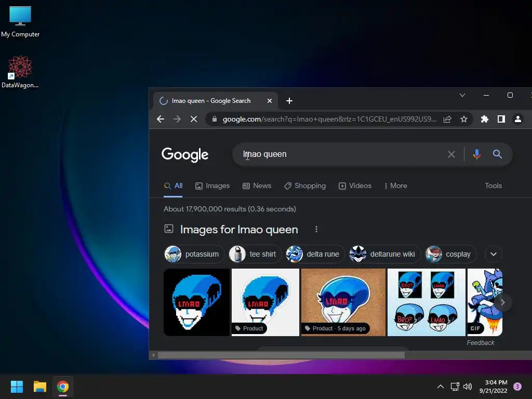Viewport: 532px width, 399px height.
Task: Go to the Google homepage via the logo
Action: (x=185, y=155)
